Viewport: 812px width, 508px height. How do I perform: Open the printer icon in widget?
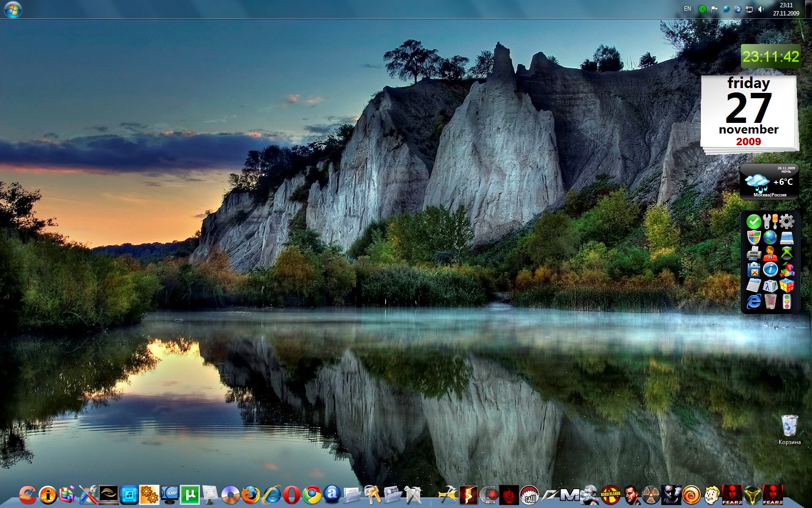click(x=754, y=253)
